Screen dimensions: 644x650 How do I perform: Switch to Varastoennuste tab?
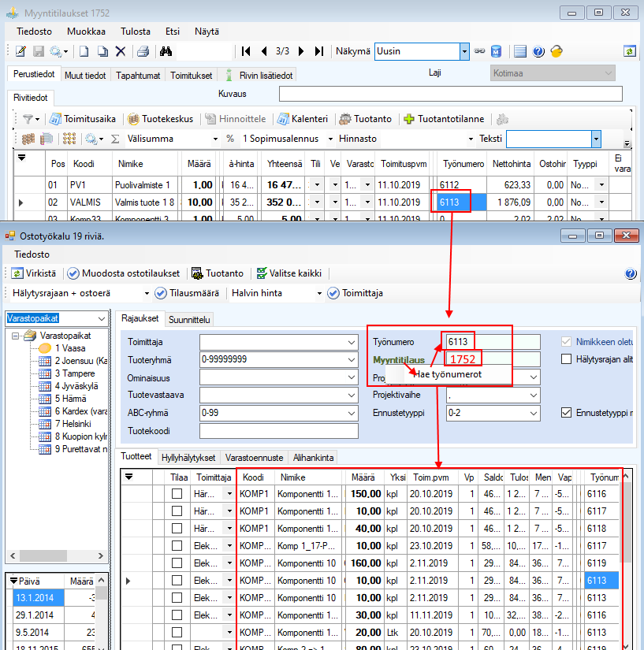point(254,458)
